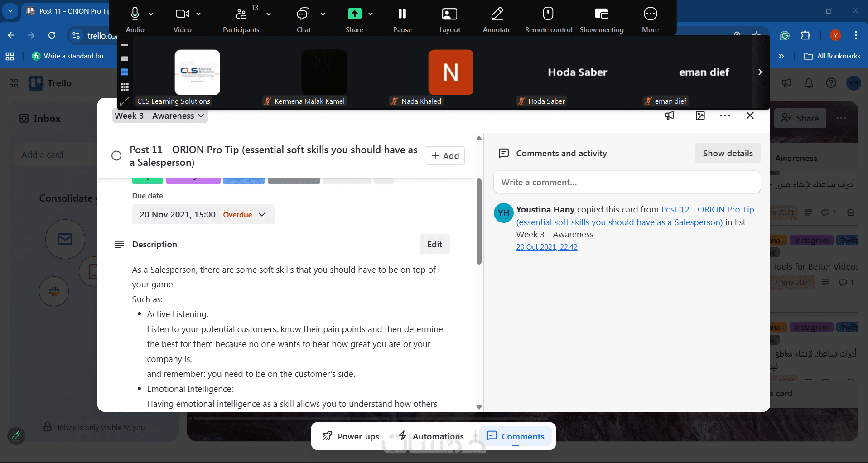Open the Post 12 - ORION Pro Tip link
This screenshot has width=868, height=463.
click(635, 216)
